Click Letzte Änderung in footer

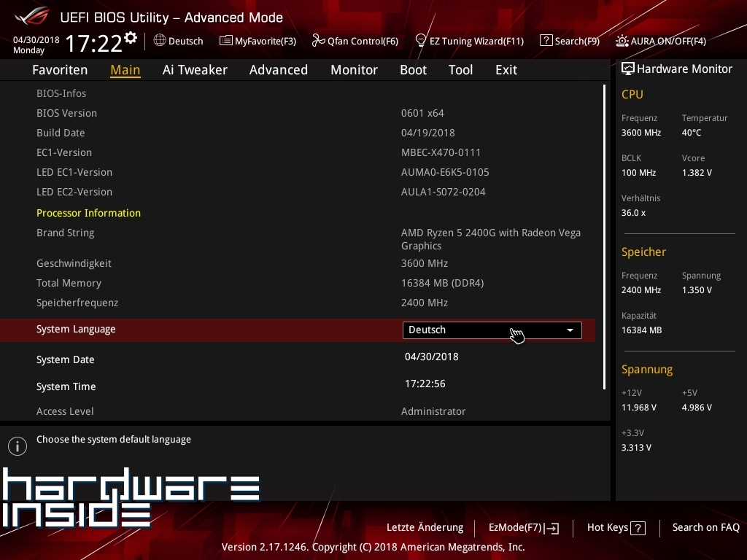pyautogui.click(x=425, y=528)
